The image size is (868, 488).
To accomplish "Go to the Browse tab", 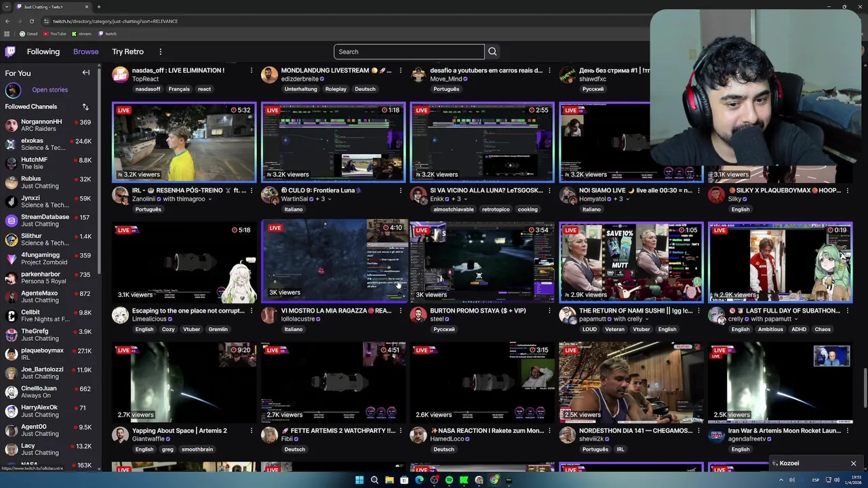I will pos(85,52).
